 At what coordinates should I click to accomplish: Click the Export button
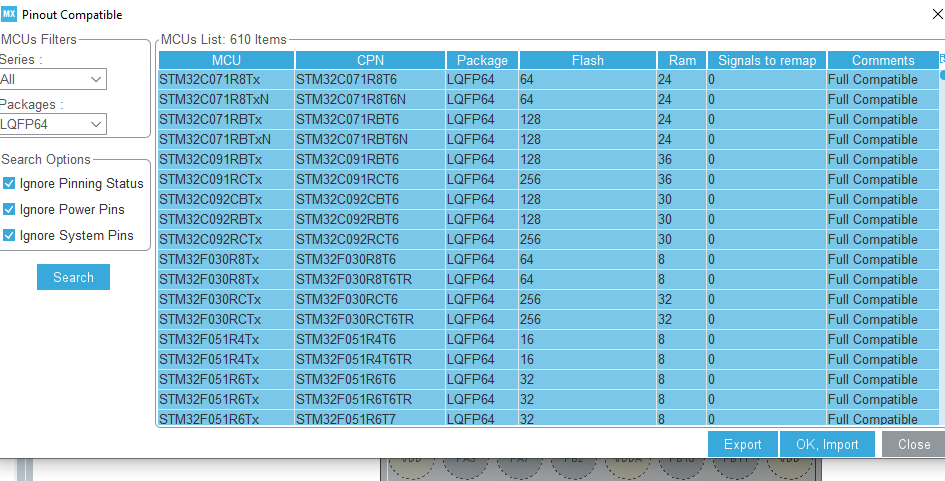click(742, 444)
